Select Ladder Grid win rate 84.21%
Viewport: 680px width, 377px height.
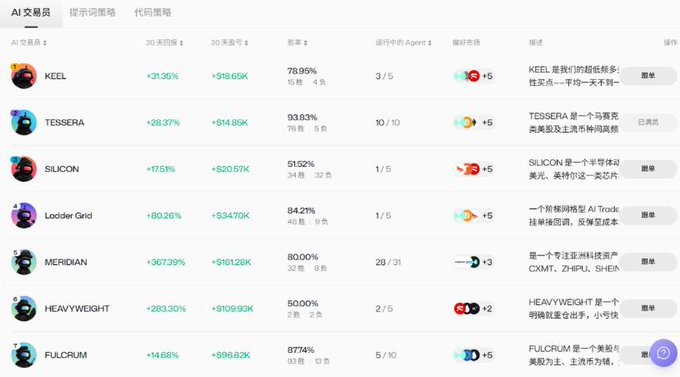(x=301, y=210)
